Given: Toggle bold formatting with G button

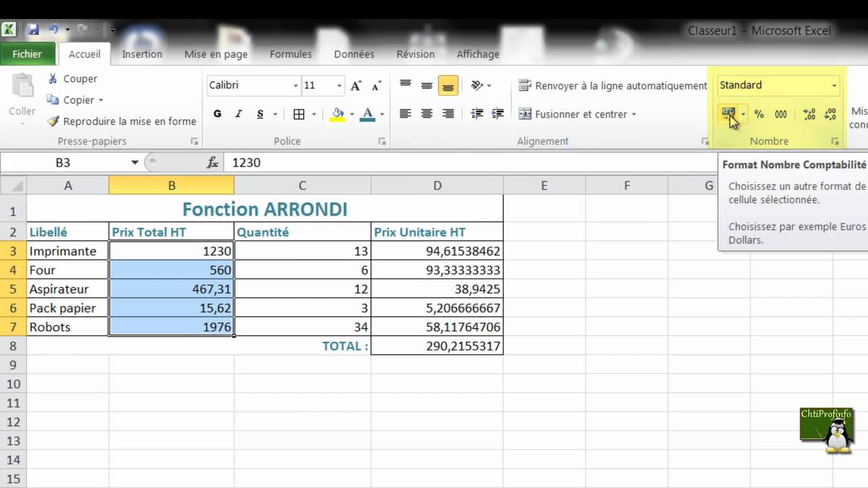Looking at the screenshot, I should tap(217, 115).
